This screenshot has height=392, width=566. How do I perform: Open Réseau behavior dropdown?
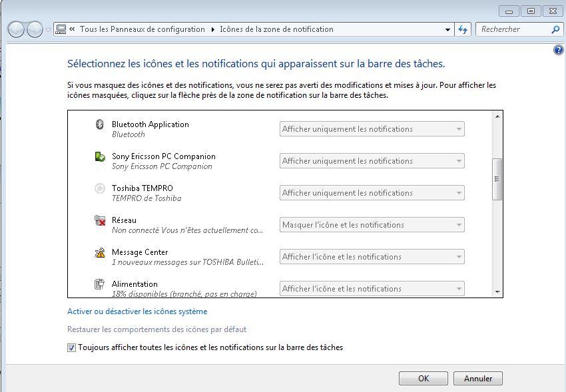372,225
